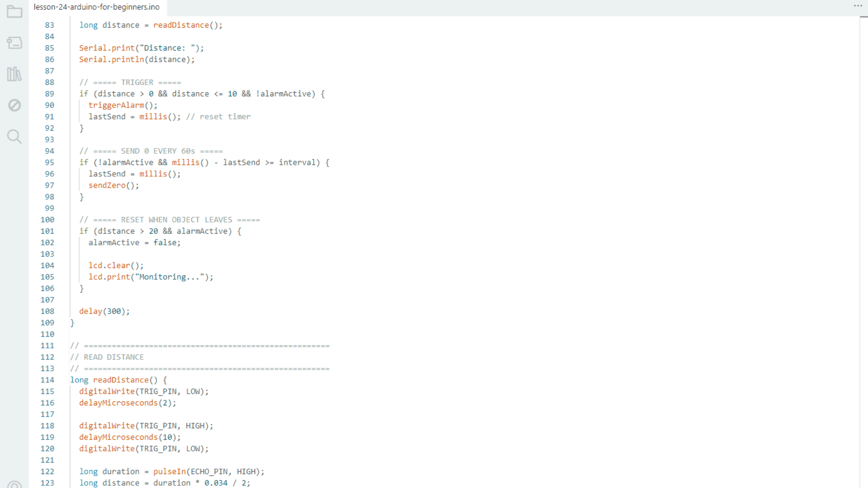Open the Library Manager sidebar icon
Viewport: 868px width, 488px height.
pos(14,74)
